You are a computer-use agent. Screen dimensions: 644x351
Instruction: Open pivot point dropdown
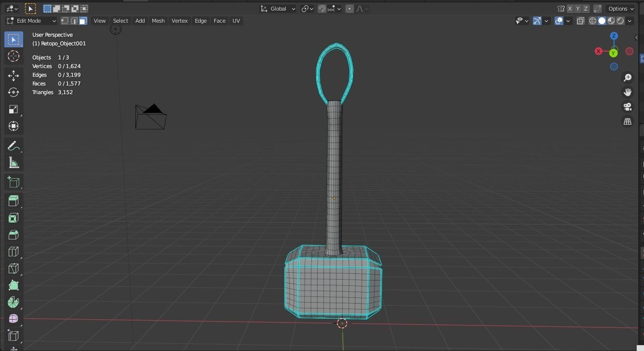(307, 9)
